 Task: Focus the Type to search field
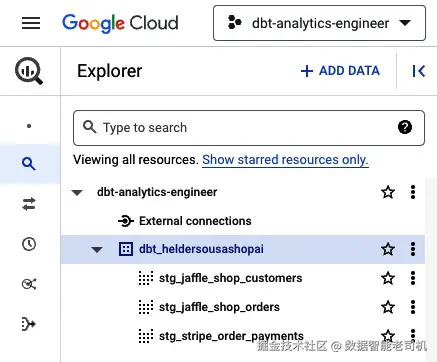tap(249, 128)
